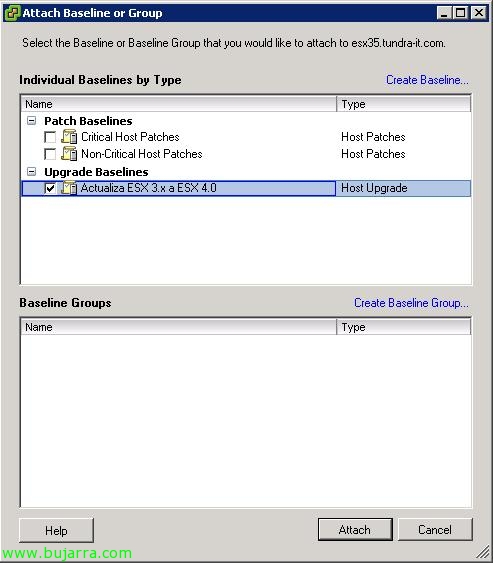This screenshot has width=493, height=563.
Task: Click inside the empty Baseline Groups list
Action: pos(246,420)
